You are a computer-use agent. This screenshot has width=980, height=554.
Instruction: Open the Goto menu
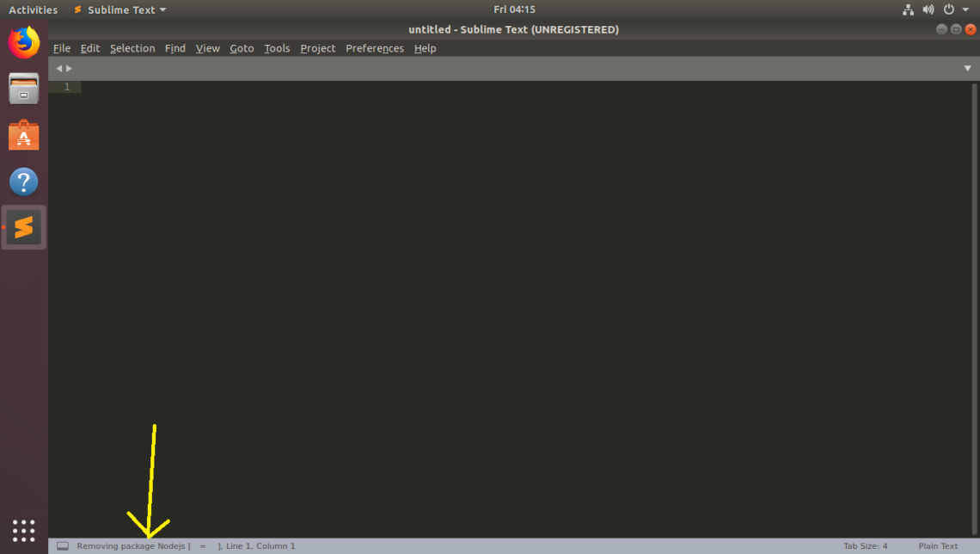click(242, 48)
